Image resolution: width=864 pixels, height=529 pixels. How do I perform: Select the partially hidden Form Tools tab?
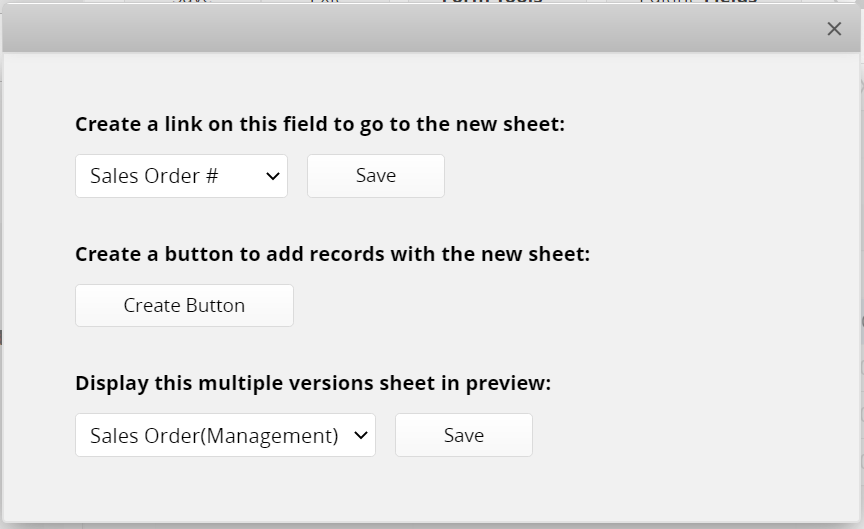click(x=492, y=2)
